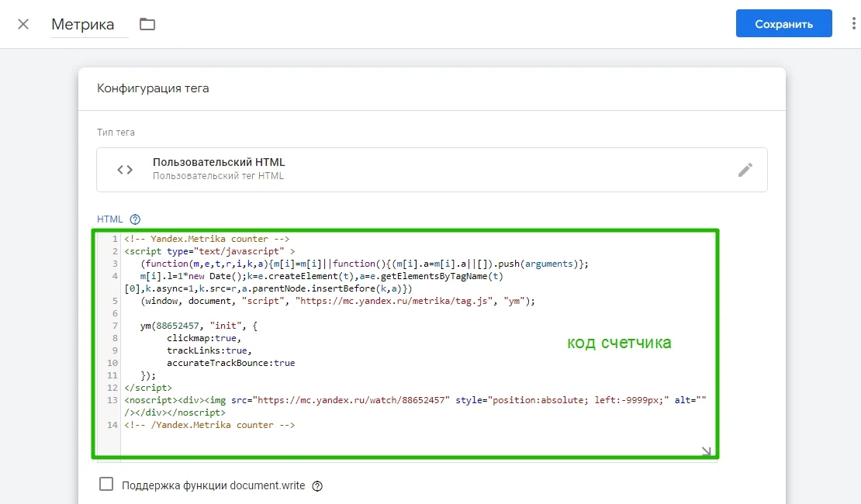Open the three-dot more options menu
This screenshot has height=504, width=861.
coord(852,24)
